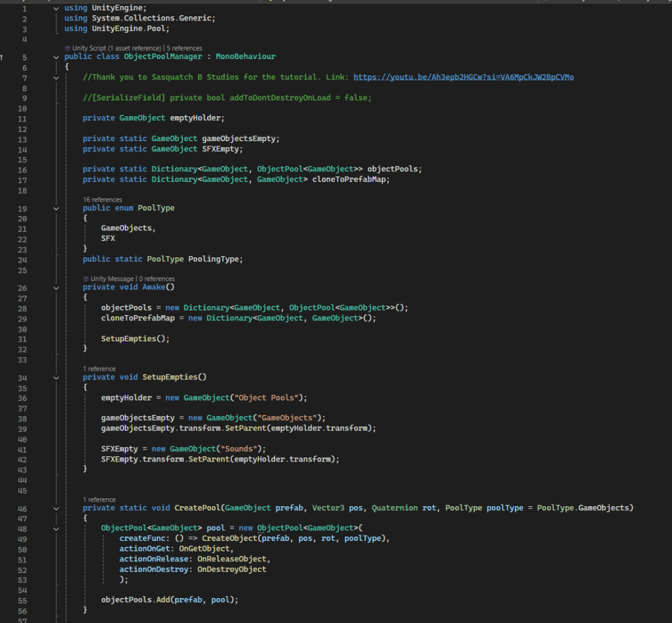Click the Unity icon beside Unity Script
672x623 pixels.
point(68,49)
